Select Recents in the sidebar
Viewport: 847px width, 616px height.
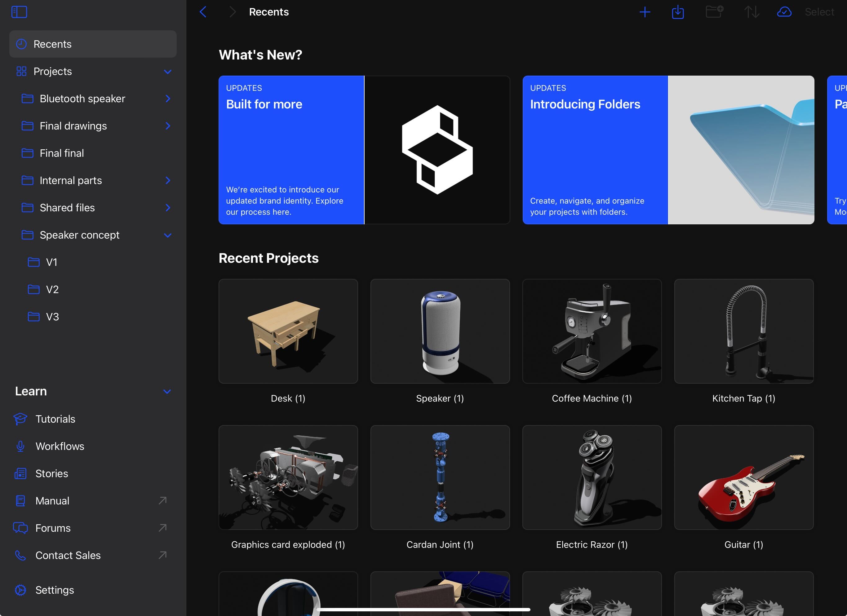53,44
